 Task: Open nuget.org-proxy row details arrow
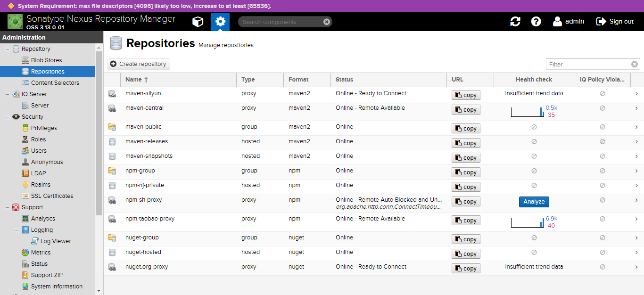636,267
